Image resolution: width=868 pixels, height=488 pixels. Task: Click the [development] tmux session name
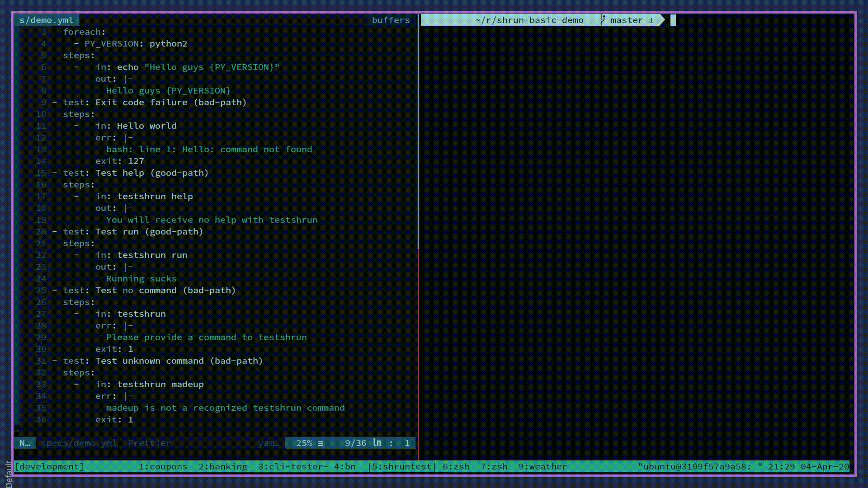49,467
